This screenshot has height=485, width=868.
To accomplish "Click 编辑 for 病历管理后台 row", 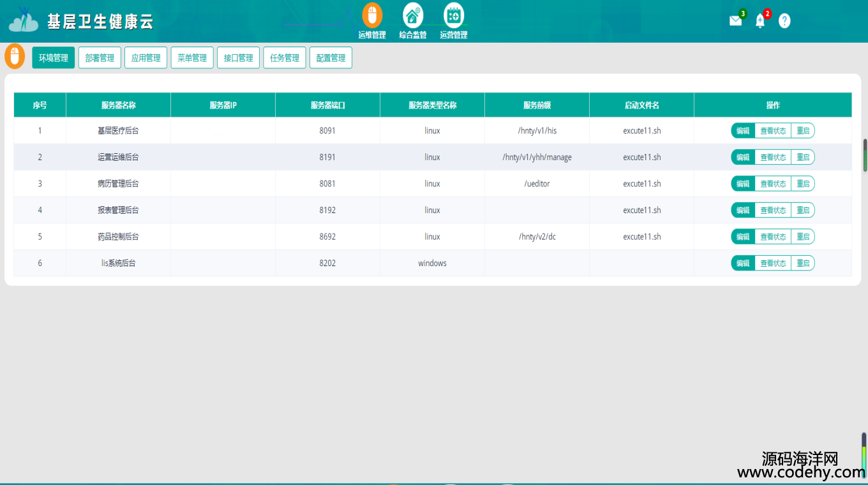I will click(x=743, y=184).
